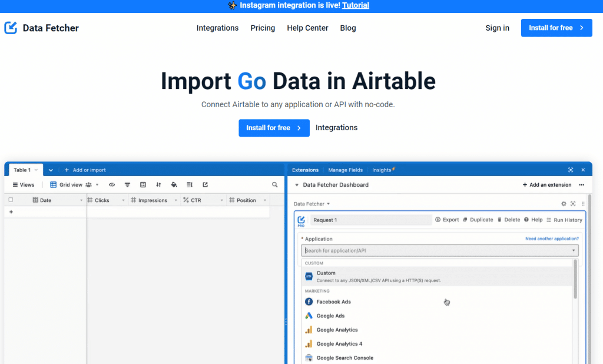Click the plus icon to add row
603x364 pixels.
click(x=11, y=212)
